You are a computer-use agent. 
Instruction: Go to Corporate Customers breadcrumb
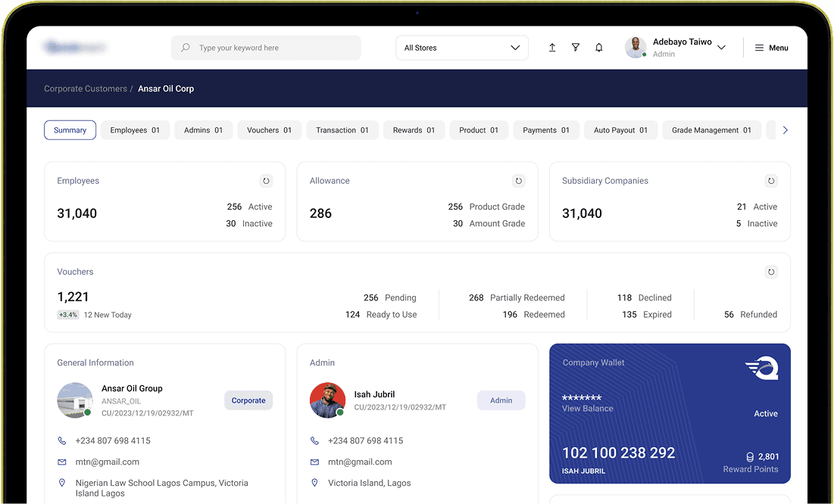(x=85, y=89)
